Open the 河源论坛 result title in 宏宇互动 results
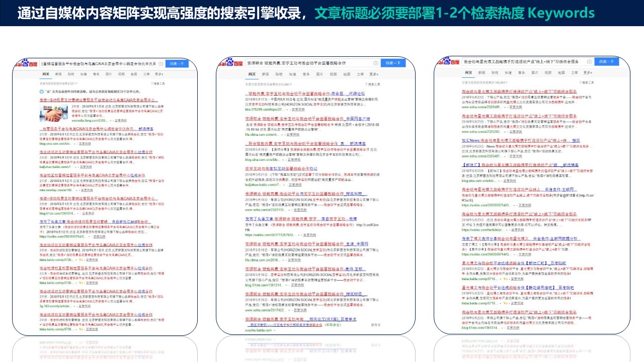Screen dimensions: 644x362 (x=305, y=94)
